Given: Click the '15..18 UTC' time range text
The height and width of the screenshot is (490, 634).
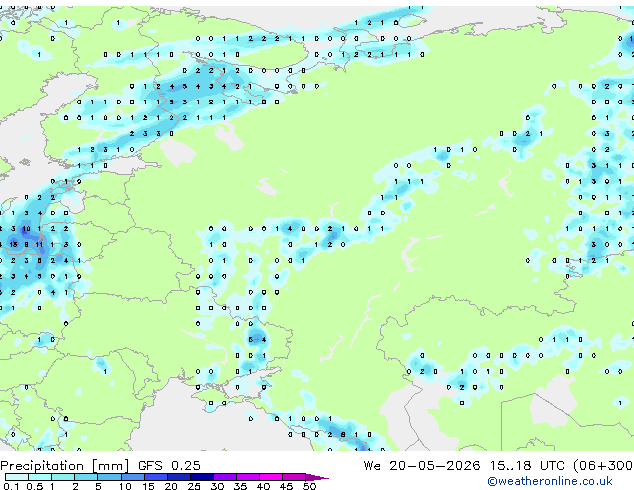Looking at the screenshot, I should click(x=527, y=465).
